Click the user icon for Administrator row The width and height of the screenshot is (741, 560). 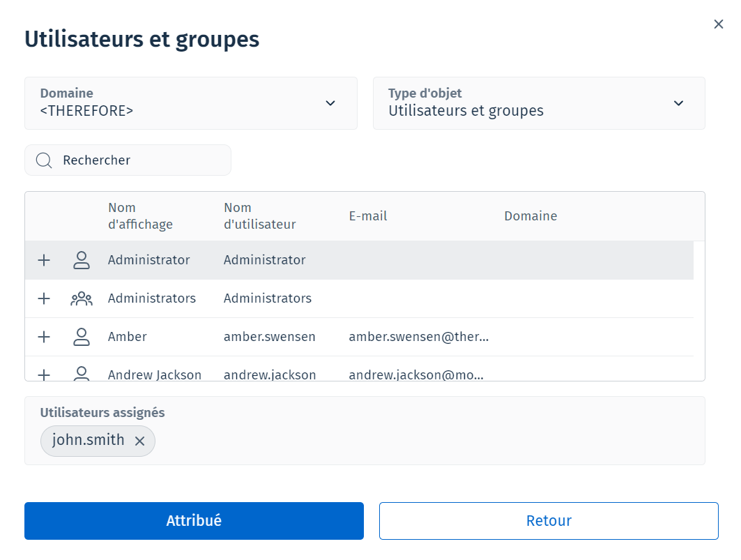tap(82, 260)
